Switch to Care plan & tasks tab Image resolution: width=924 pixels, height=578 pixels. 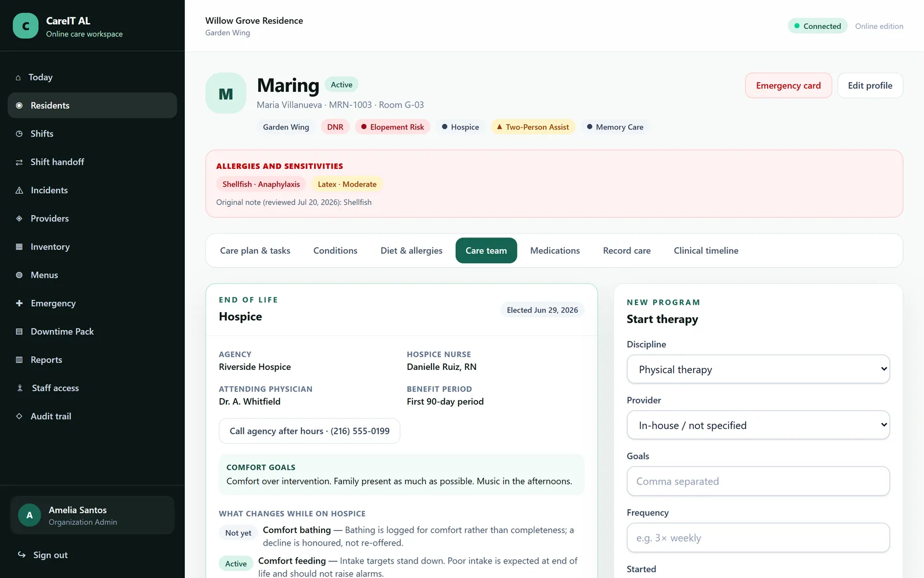pos(255,250)
